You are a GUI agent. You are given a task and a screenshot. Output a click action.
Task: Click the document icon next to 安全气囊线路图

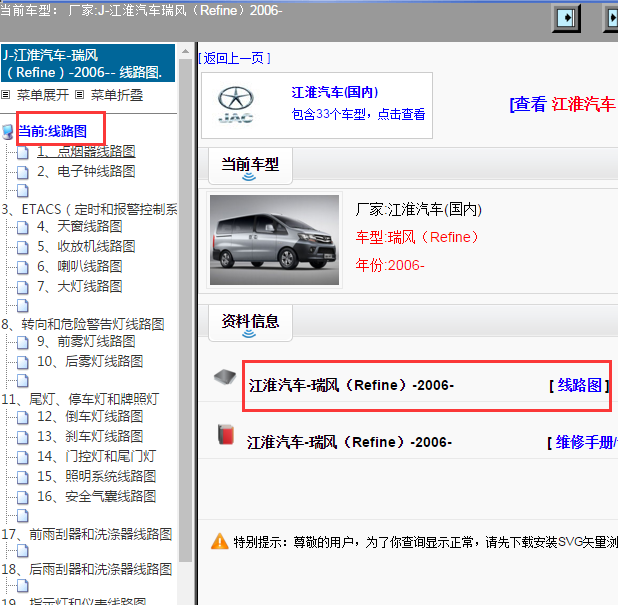[x=22, y=497]
